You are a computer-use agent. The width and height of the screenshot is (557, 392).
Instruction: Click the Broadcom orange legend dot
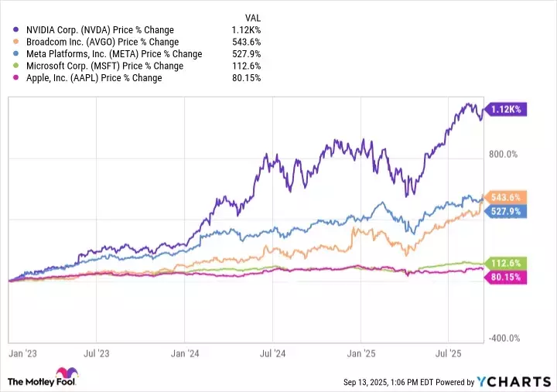(17, 42)
